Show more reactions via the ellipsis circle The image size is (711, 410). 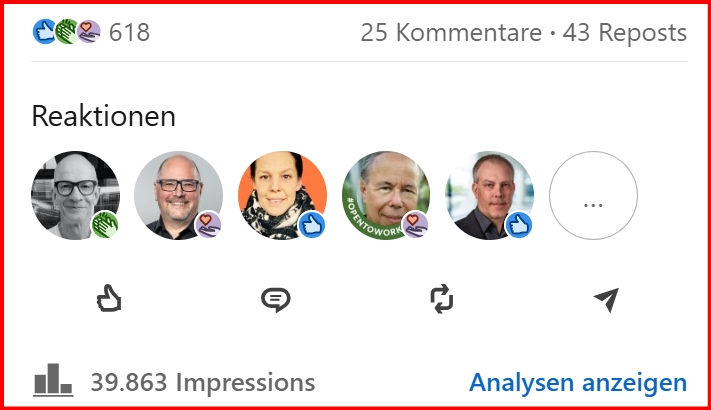pos(593,195)
